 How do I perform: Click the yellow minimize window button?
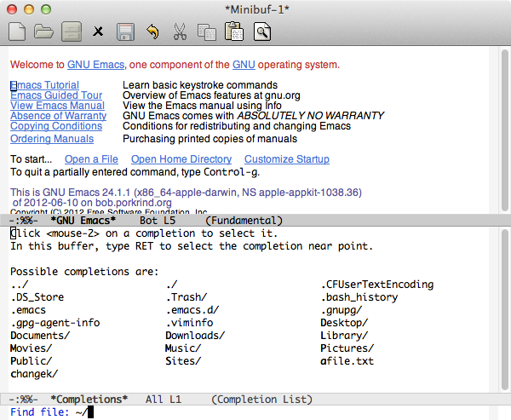point(29,9)
